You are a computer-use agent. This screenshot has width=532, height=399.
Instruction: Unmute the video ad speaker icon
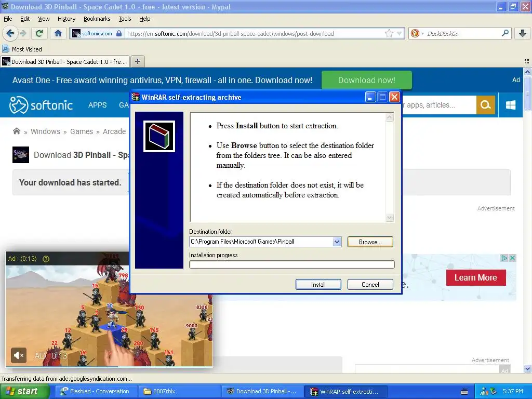pos(18,355)
